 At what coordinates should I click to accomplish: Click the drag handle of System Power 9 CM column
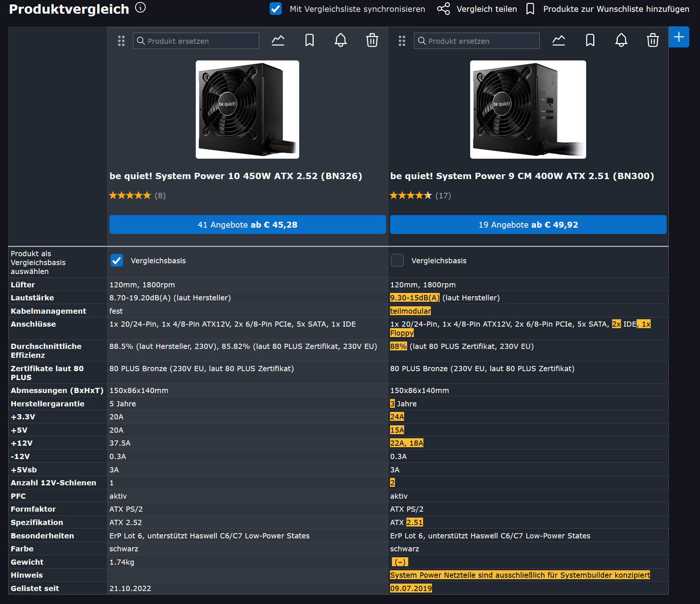click(402, 41)
